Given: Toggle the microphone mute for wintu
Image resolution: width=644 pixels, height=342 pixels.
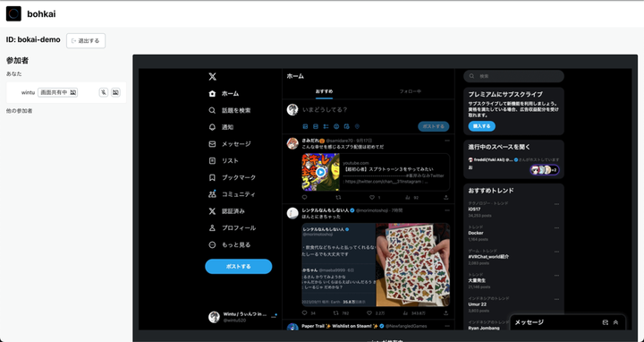Looking at the screenshot, I should tap(104, 92).
